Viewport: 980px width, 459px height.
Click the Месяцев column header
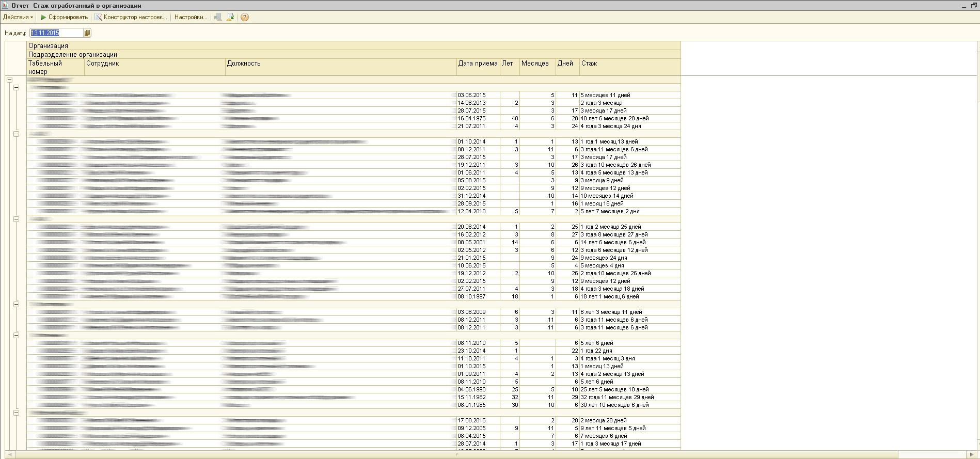pos(538,67)
